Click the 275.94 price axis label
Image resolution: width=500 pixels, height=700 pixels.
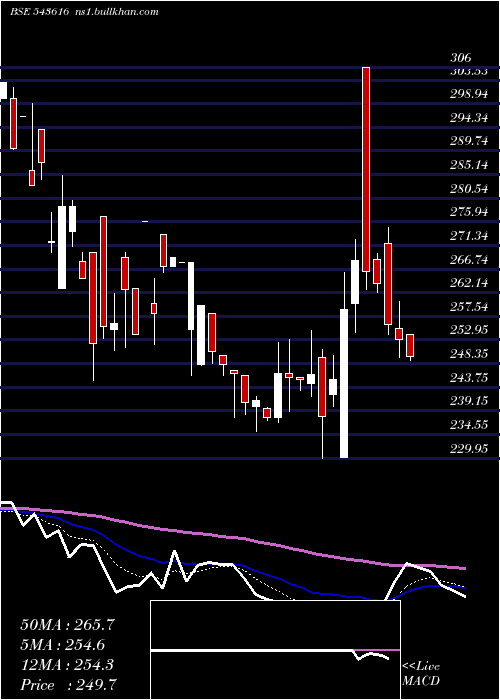468,212
